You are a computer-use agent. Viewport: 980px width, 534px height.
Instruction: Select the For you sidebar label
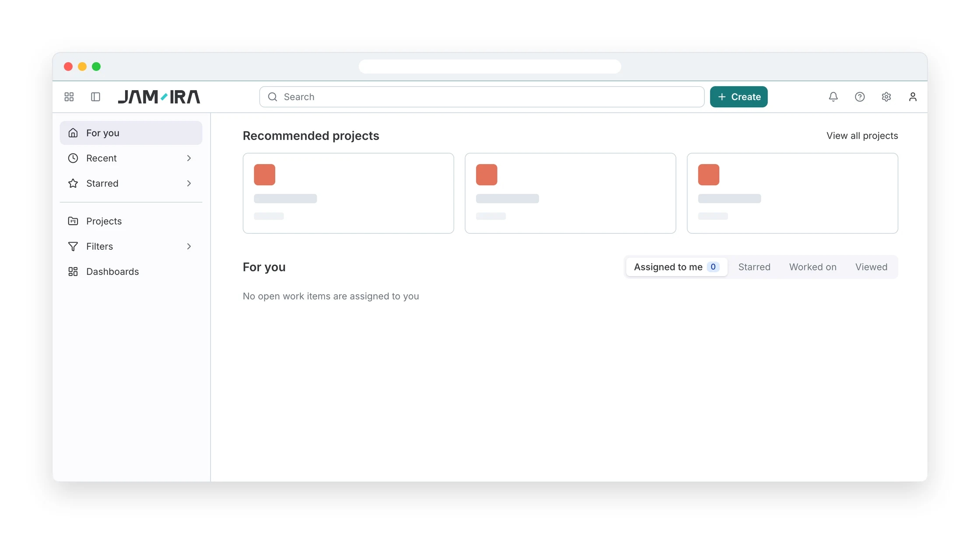[x=103, y=133]
